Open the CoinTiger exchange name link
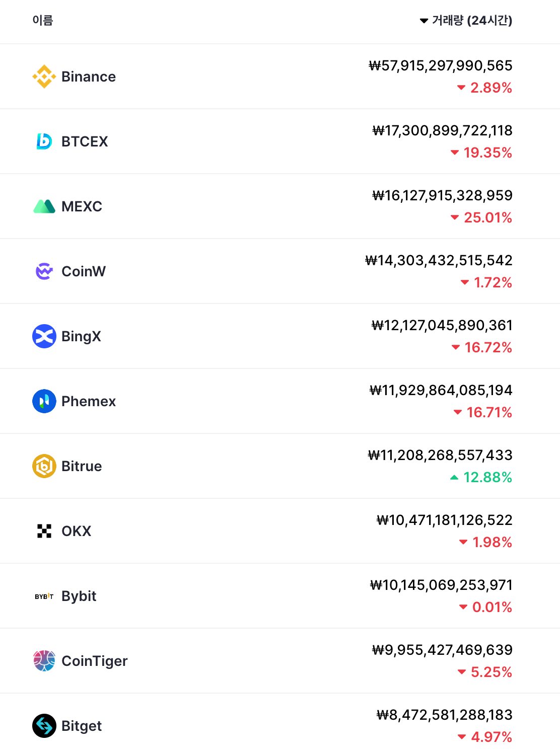This screenshot has width=560, height=756. pyautogui.click(x=95, y=661)
